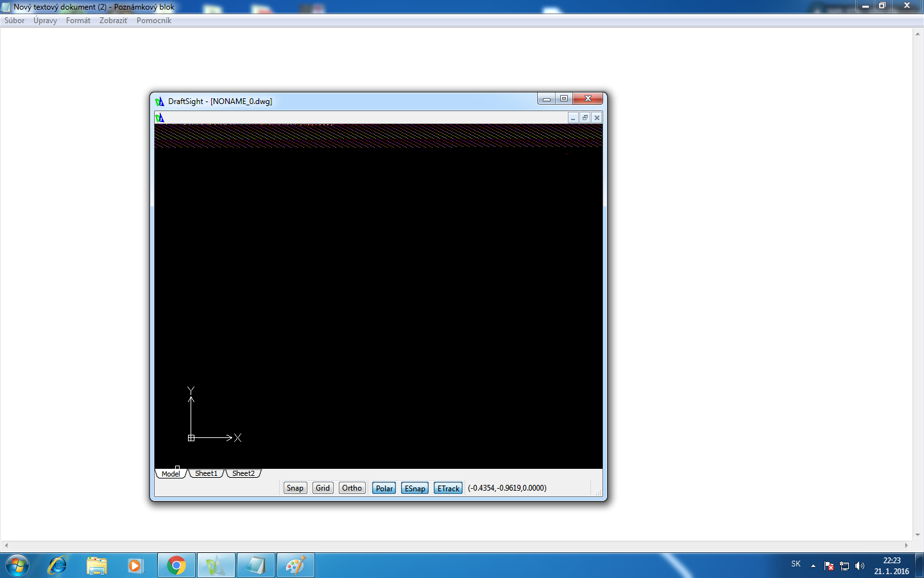This screenshot has width=924, height=578.
Task: Click the ETrack button
Action: click(x=448, y=488)
